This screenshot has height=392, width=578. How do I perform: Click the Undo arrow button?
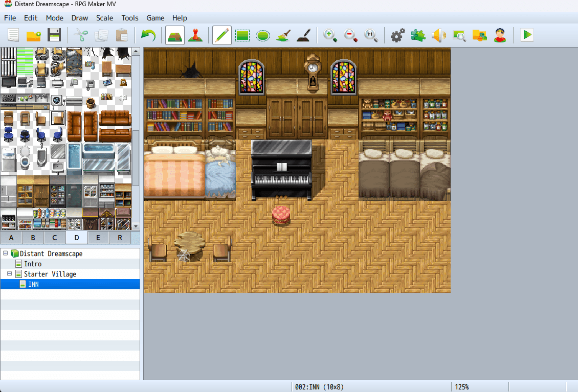pyautogui.click(x=148, y=35)
